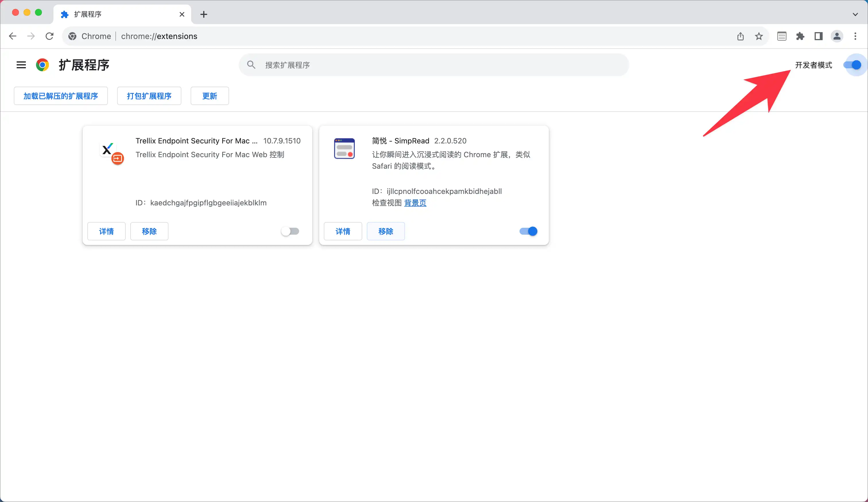Screen dimensions: 868x502
Task: Click the share page icon
Action: point(740,36)
